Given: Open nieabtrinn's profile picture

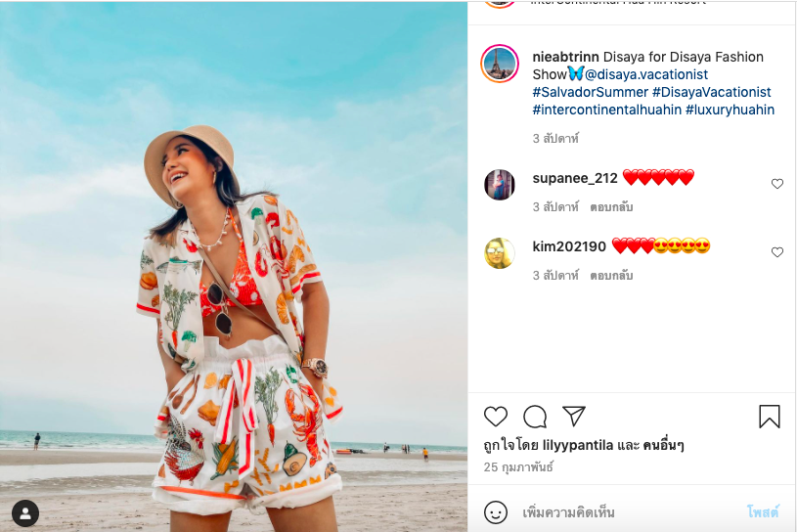Looking at the screenshot, I should click(499, 65).
